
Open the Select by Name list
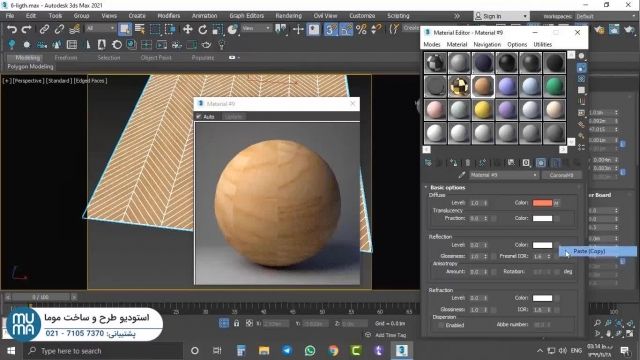140,29
